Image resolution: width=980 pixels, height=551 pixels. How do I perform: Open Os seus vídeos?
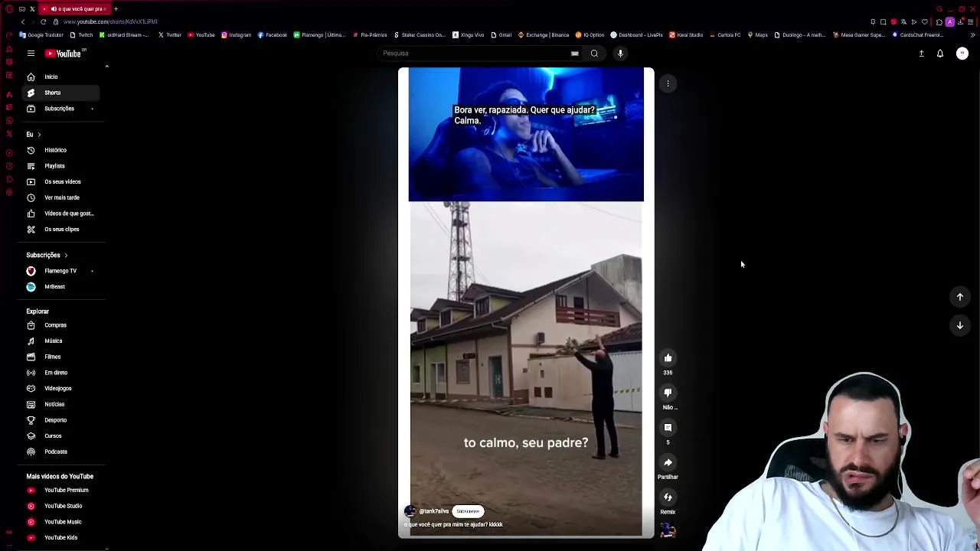[61, 181]
